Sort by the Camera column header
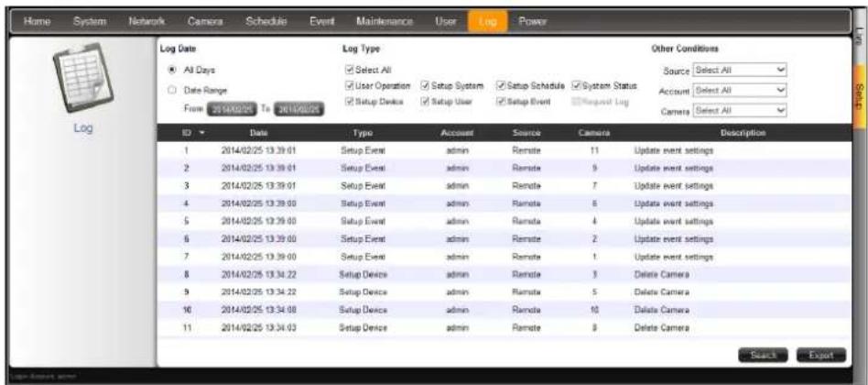This screenshot has height=385, width=868. (596, 134)
